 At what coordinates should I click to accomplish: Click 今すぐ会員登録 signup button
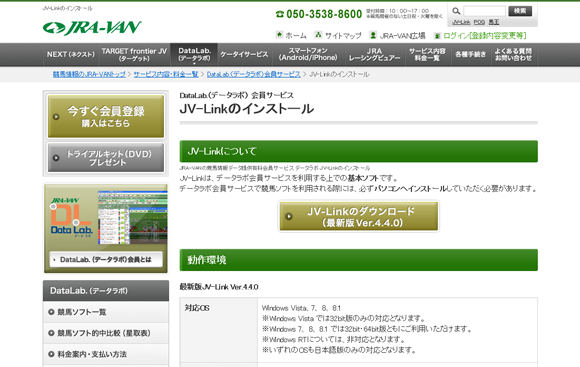[x=106, y=116]
